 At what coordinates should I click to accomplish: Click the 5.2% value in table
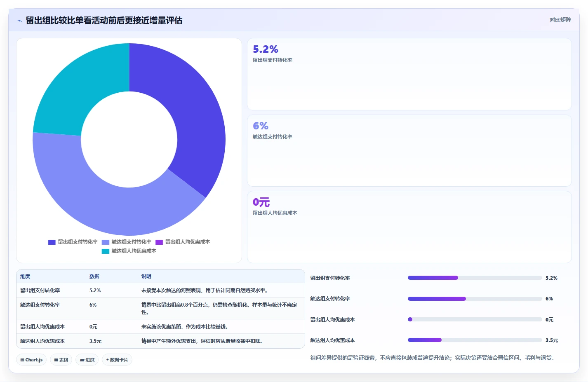coord(95,291)
